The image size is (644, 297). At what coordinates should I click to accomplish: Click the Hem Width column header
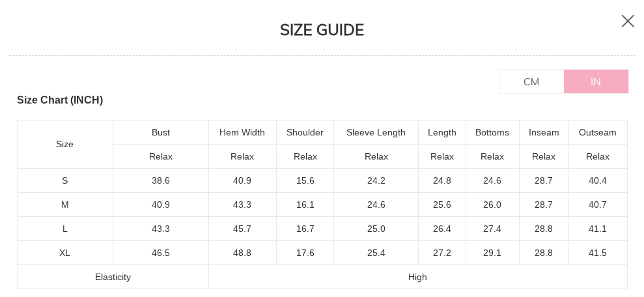[242, 132]
